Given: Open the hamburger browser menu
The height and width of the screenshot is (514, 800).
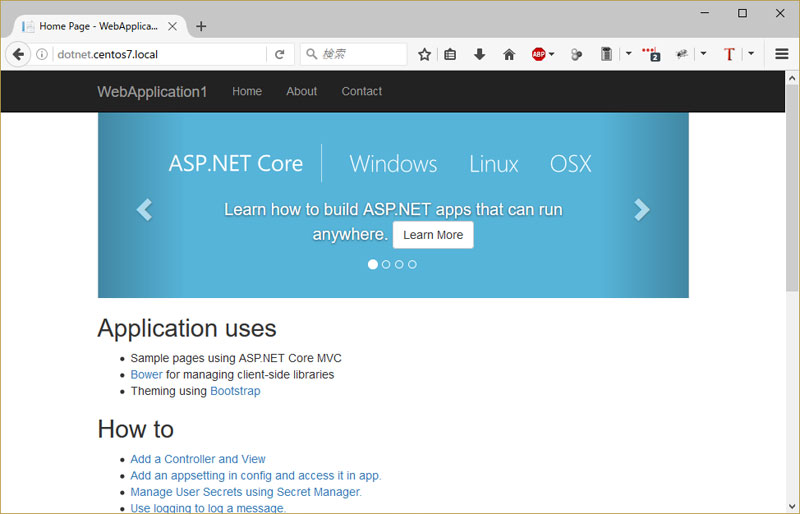Looking at the screenshot, I should (782, 54).
